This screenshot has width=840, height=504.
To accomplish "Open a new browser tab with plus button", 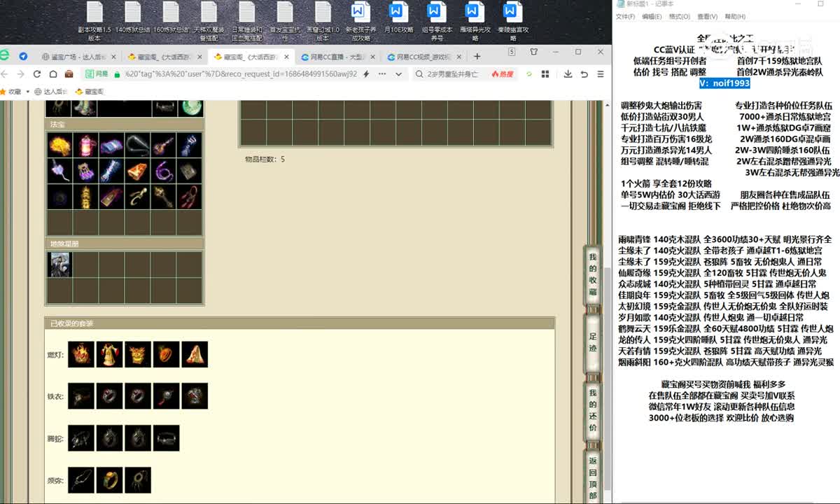I will (x=477, y=56).
